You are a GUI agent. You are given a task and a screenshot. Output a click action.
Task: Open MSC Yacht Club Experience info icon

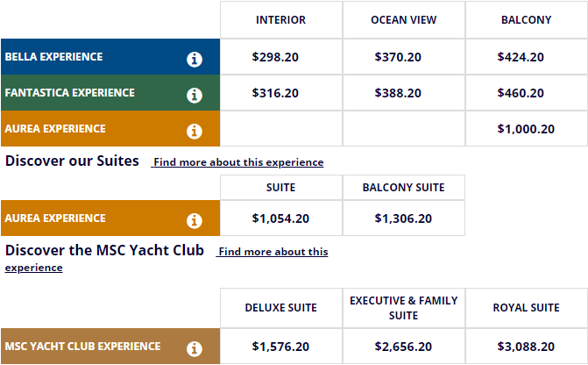pos(195,348)
